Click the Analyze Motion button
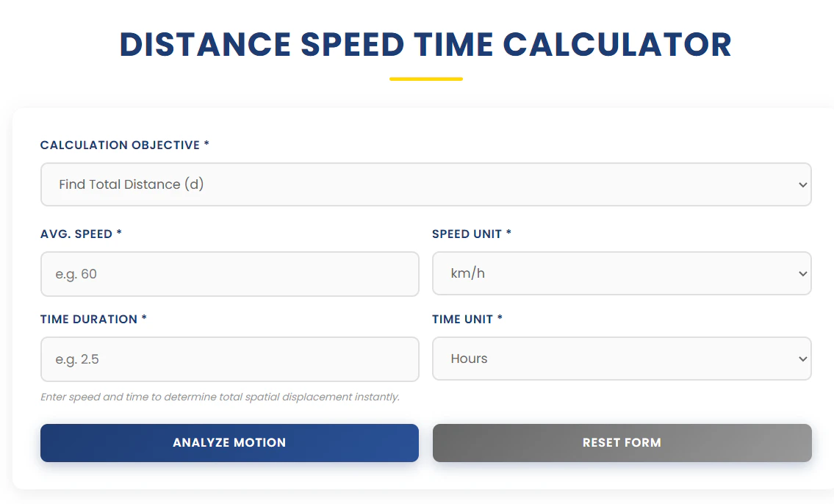 [229, 443]
